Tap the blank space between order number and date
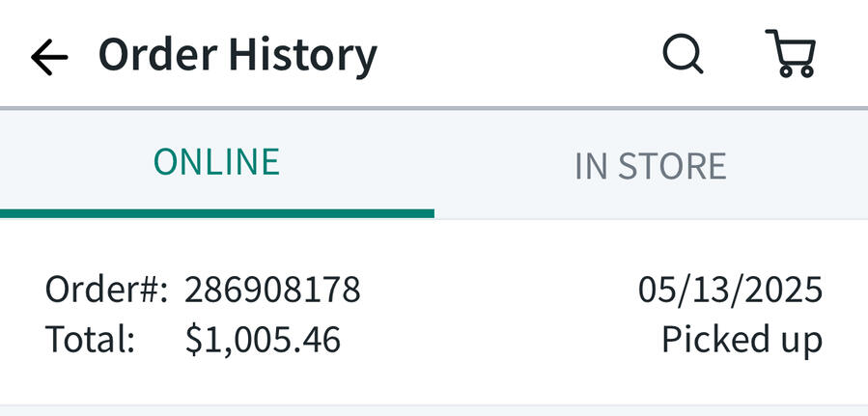Image resolution: width=868 pixels, height=416 pixels. tap(497, 290)
